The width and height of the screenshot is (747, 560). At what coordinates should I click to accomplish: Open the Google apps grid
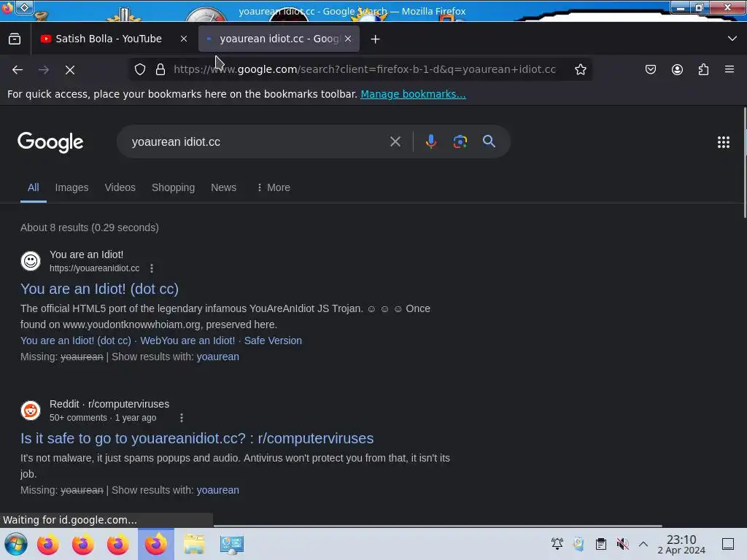(723, 142)
